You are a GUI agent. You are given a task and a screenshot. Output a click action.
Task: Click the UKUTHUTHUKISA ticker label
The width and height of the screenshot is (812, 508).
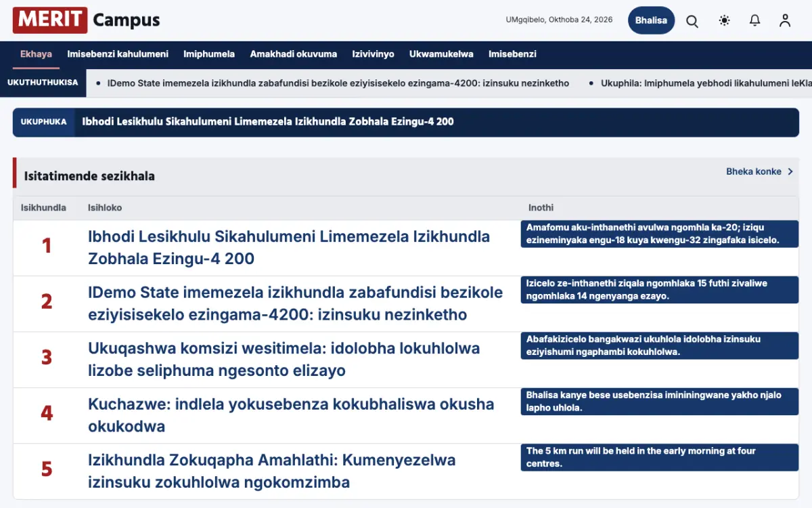point(43,83)
